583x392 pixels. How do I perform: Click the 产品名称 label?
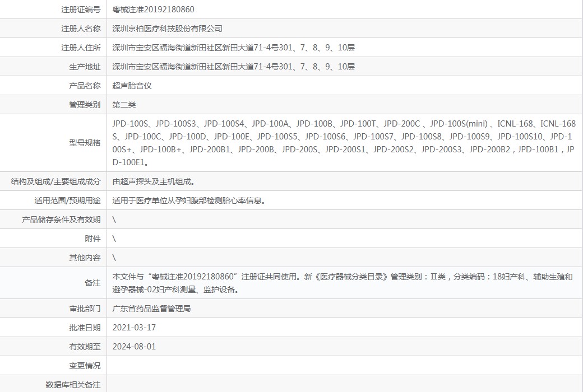[x=85, y=86]
